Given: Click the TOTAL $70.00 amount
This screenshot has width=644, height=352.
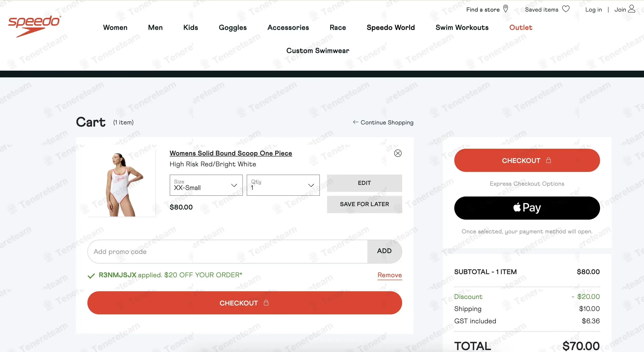Looking at the screenshot, I should pyautogui.click(x=581, y=346).
